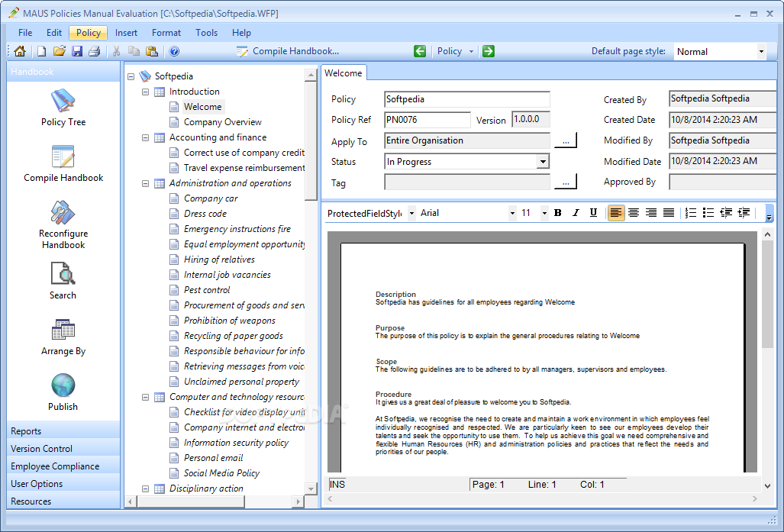Open the Policy navigation dropdown arrow
784x532 pixels.
[471, 51]
